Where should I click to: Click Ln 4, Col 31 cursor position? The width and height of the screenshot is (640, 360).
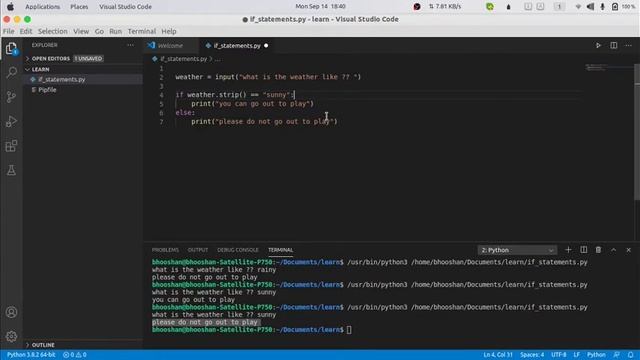point(498,355)
